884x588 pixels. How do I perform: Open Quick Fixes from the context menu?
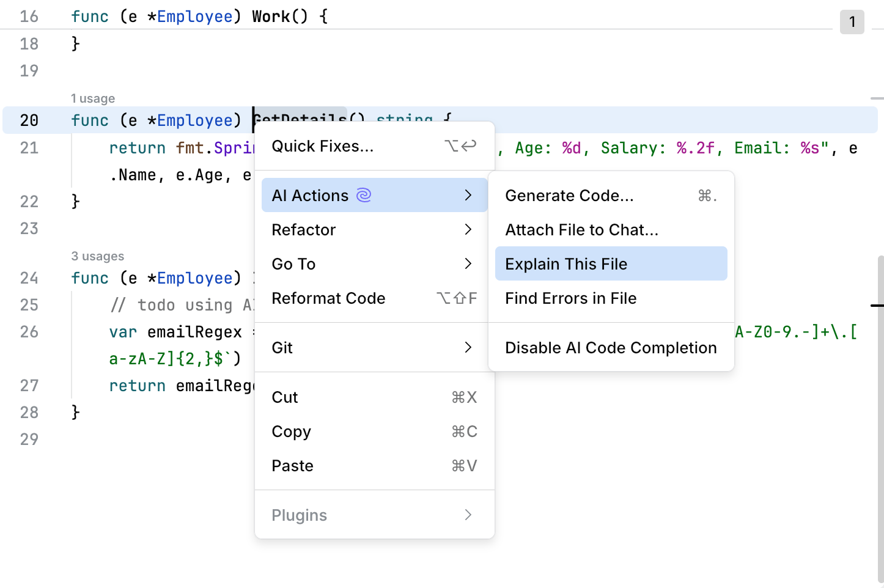pos(322,146)
